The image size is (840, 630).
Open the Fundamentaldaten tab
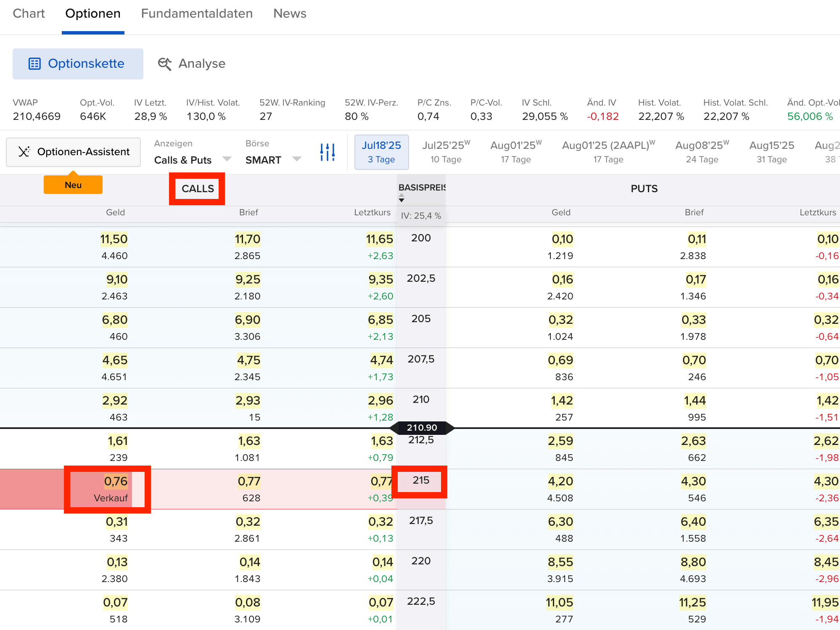[197, 13]
